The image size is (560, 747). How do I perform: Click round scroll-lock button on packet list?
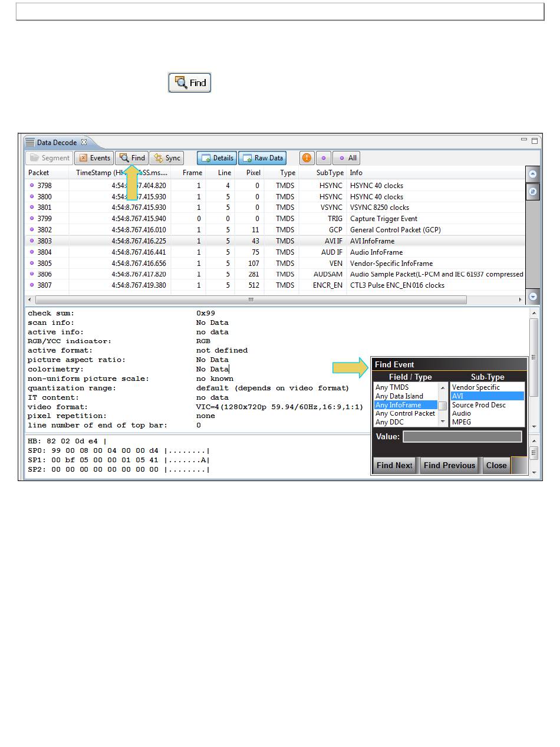click(x=533, y=192)
